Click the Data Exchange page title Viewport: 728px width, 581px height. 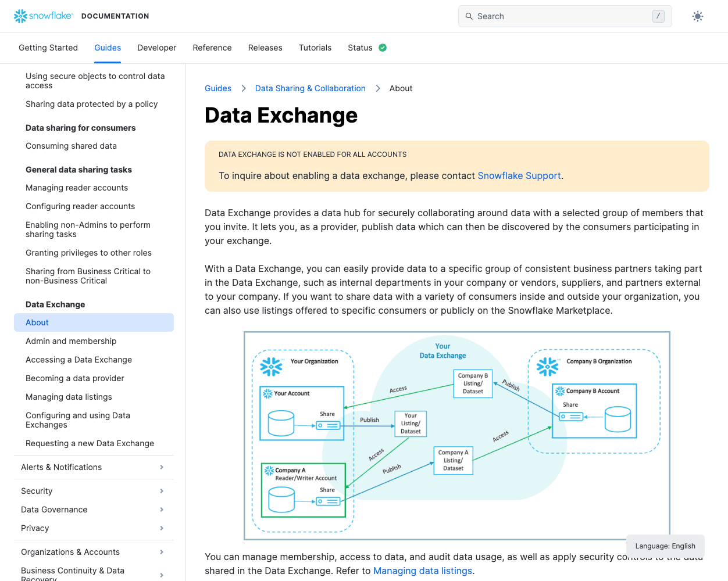click(x=281, y=115)
